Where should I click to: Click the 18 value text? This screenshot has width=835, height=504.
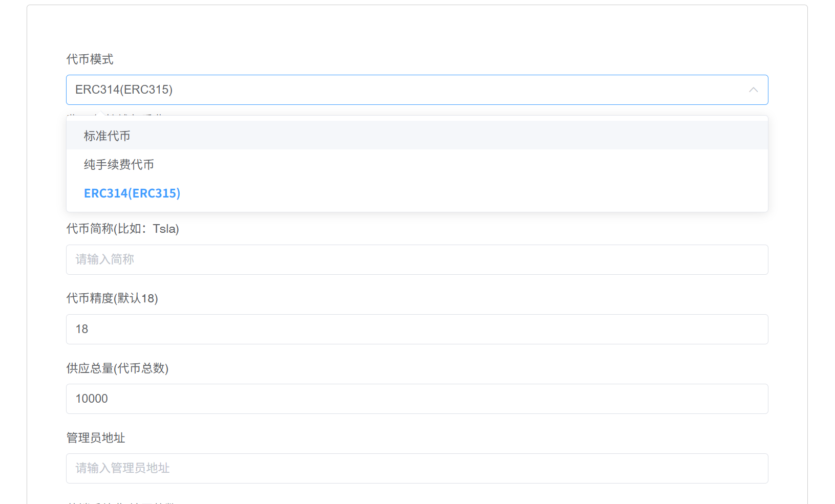[82, 329]
